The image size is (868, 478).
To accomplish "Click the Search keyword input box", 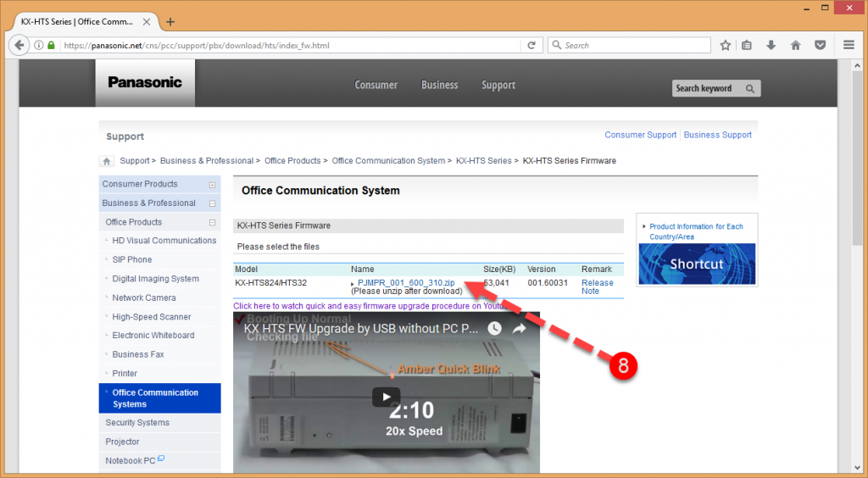I will coord(709,88).
